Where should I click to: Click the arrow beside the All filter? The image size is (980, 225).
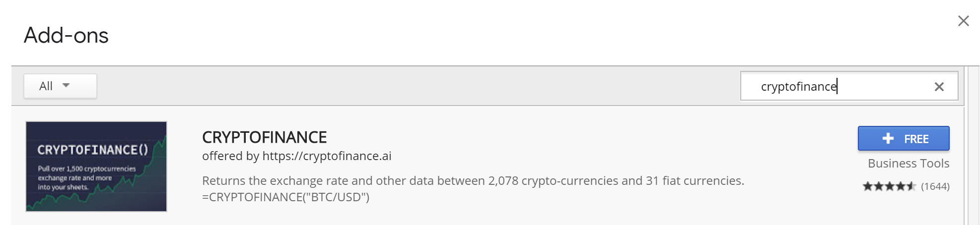pyautogui.click(x=66, y=86)
